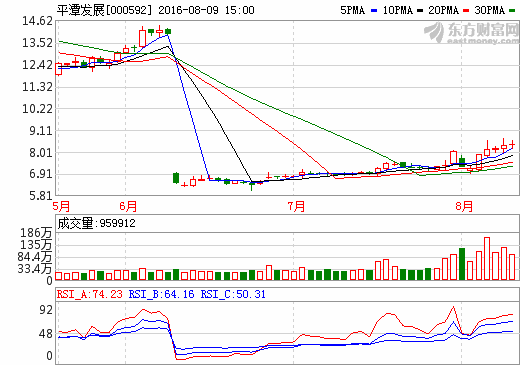Click the 13.52 price axis label

pyautogui.click(x=37, y=43)
